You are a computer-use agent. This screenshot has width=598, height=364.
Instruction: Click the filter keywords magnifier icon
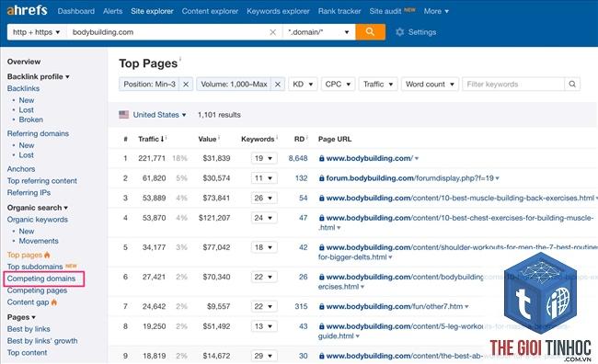coord(572,85)
